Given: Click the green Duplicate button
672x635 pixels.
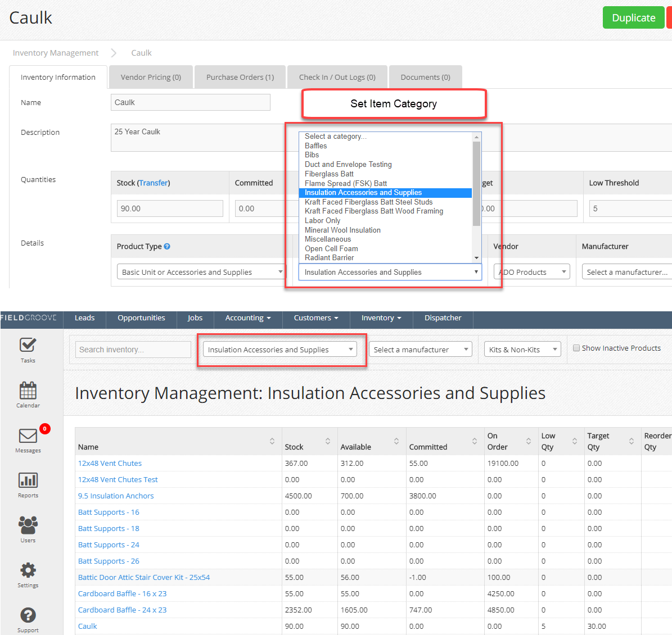Looking at the screenshot, I should coord(633,18).
